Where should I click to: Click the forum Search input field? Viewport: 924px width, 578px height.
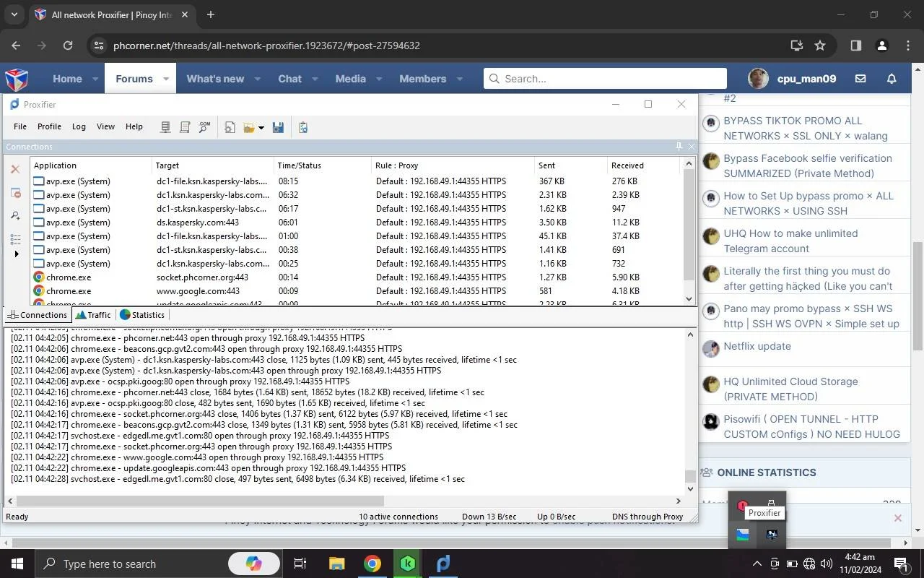click(x=605, y=79)
